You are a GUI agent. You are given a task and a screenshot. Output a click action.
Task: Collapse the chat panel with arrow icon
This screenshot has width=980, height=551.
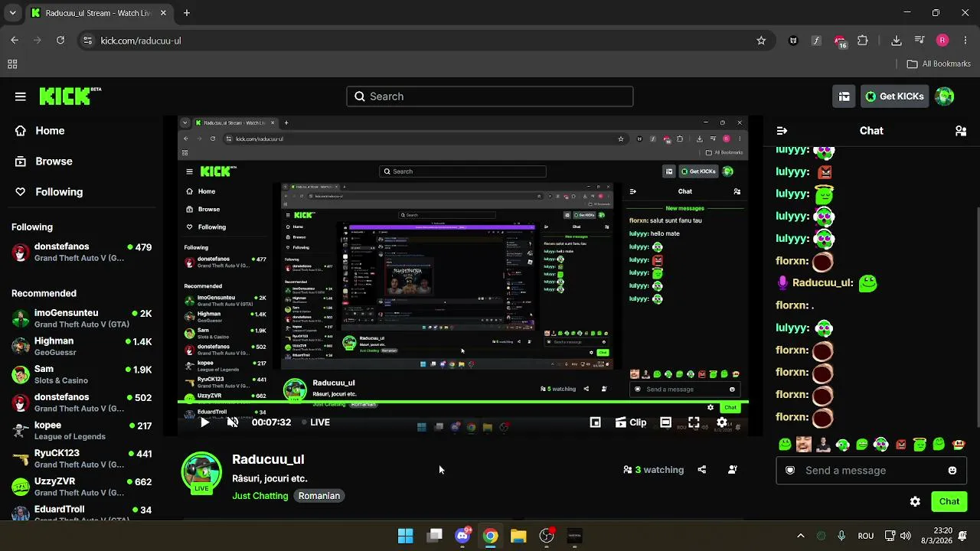[x=782, y=131]
